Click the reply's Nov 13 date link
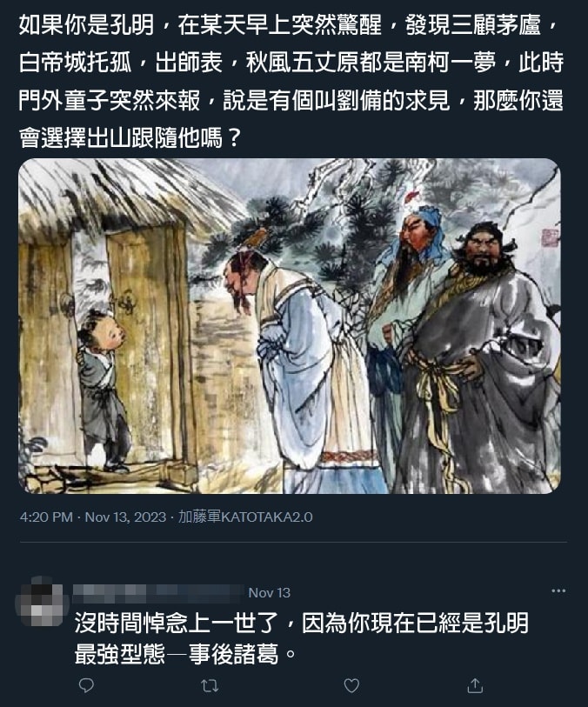Screen dimensions: 588x707 coord(269,592)
